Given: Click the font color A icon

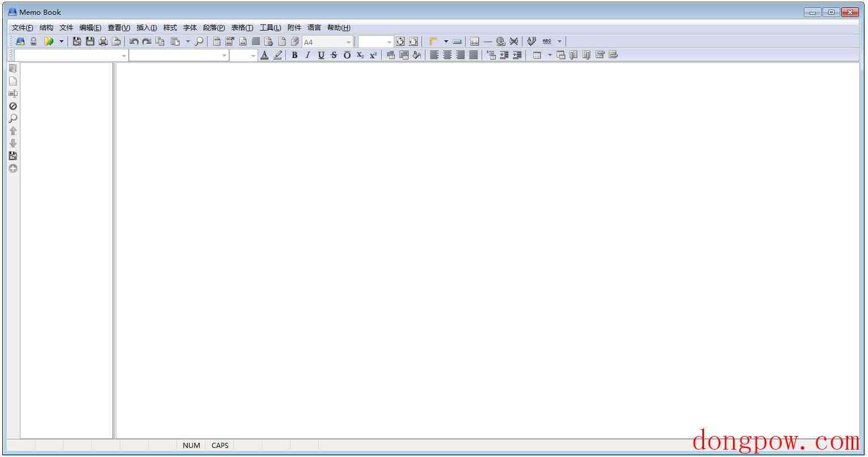Looking at the screenshot, I should point(264,55).
